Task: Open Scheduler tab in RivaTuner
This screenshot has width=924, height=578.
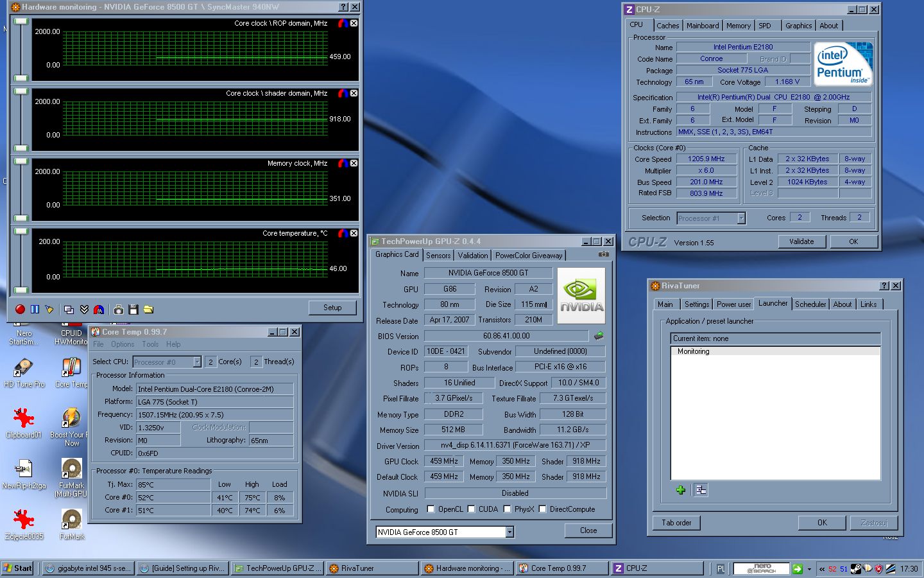Action: 810,304
